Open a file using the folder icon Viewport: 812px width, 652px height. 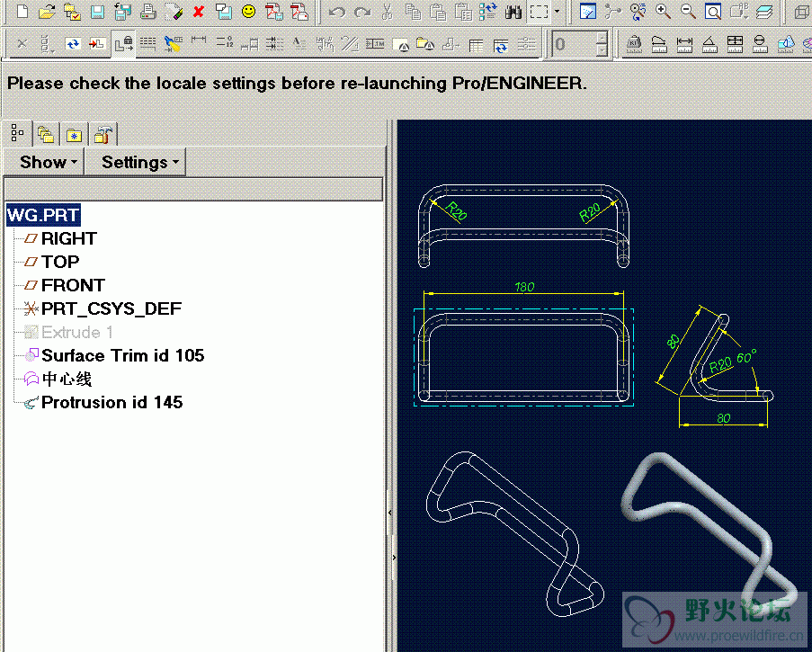point(47,11)
